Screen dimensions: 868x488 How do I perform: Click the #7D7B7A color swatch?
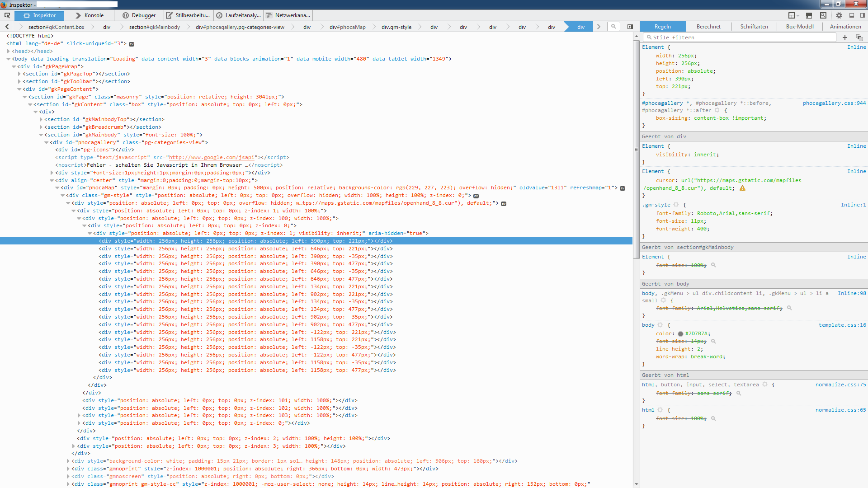[680, 334]
